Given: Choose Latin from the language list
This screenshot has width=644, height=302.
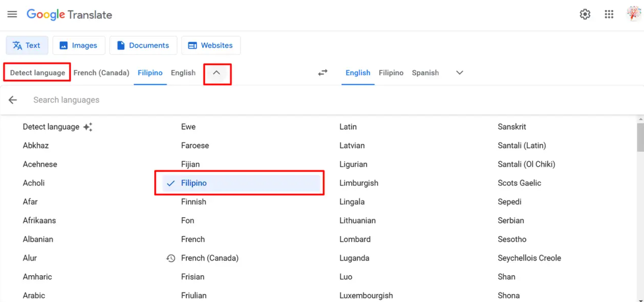Looking at the screenshot, I should (x=348, y=127).
